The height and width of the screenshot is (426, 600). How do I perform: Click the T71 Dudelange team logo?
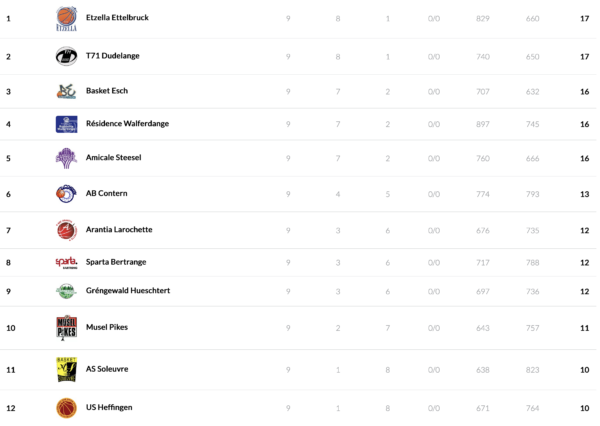[66, 56]
